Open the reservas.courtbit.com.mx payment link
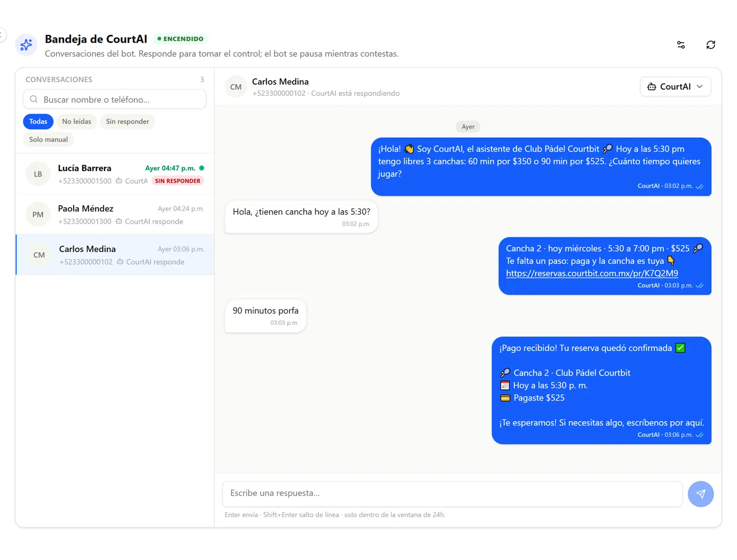Screen dimensions: 737x560 592,274
